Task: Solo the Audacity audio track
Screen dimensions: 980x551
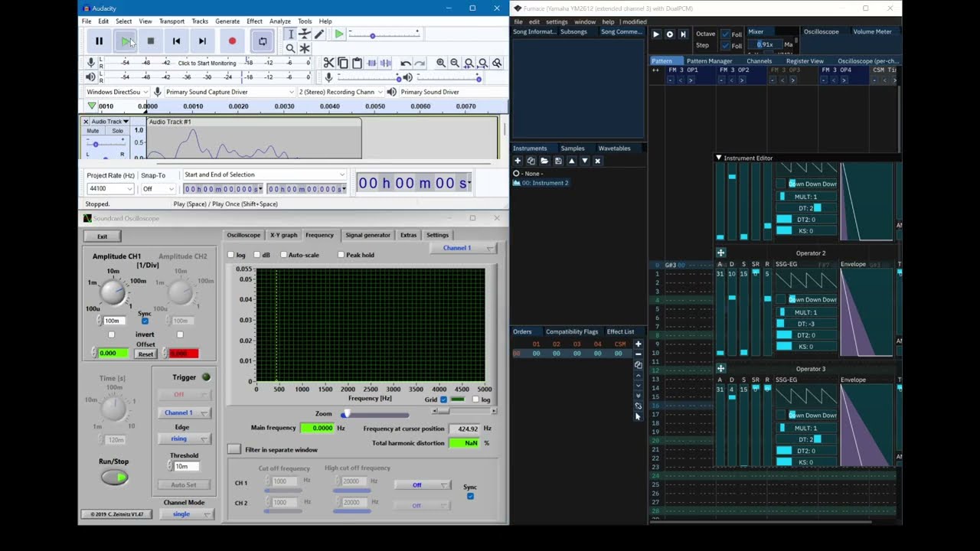Action: (x=117, y=131)
